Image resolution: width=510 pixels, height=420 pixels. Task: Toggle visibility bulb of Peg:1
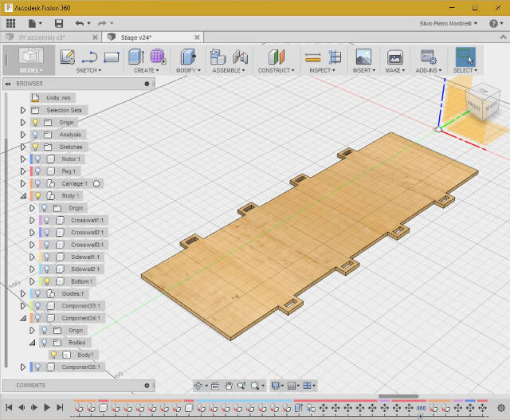coord(38,171)
